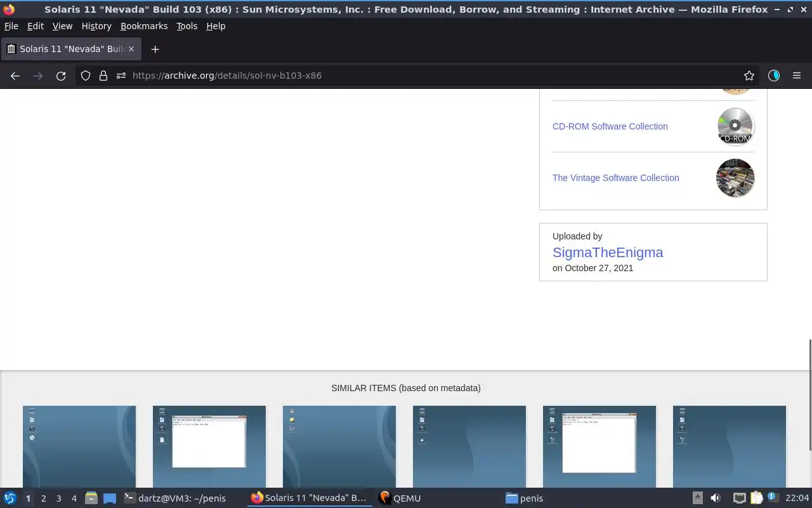
Task: Switch to workspace 3
Action: tap(58, 498)
